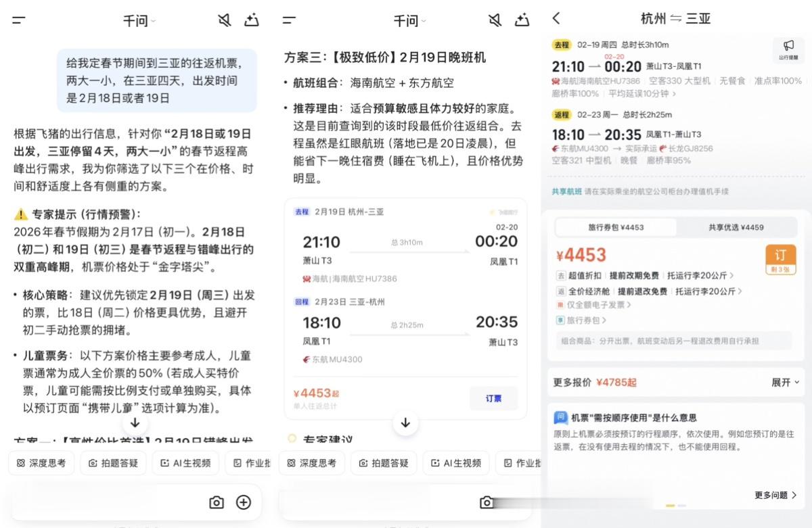Screen dimensions: 812x528
Task: Choose AI生视频 chip on the user-message chat screen
Action: tap(185, 463)
